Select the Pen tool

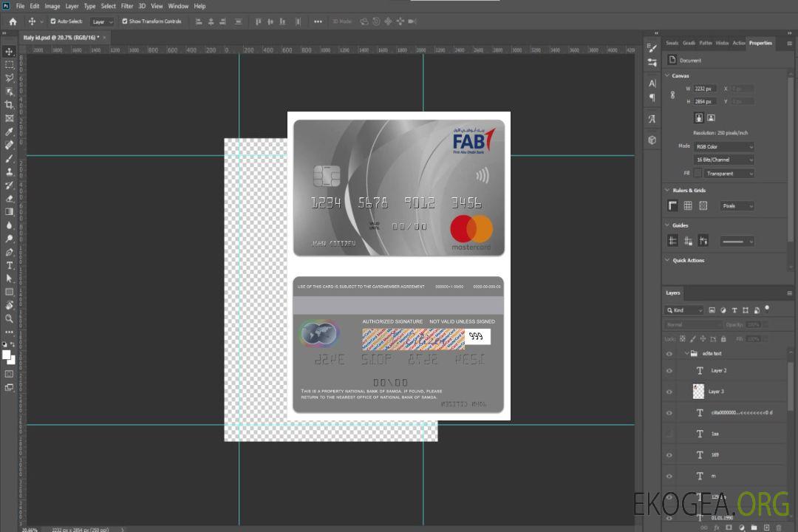9,252
